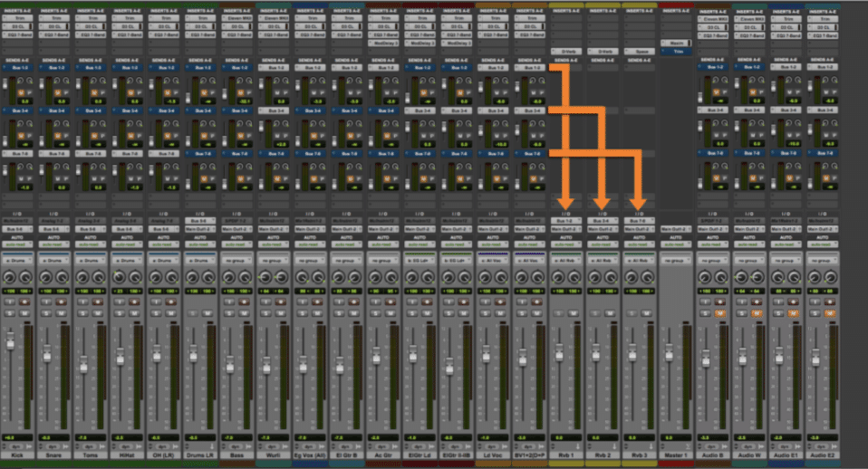Viewport: 868px width, 469px height.
Task: Mute the Rvb 3 aux track
Action: click(x=646, y=313)
